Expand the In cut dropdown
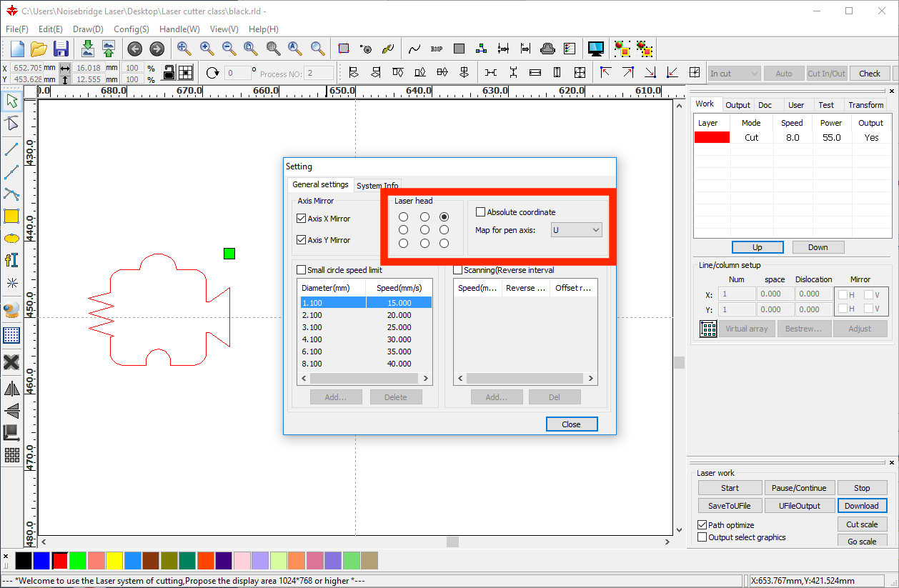This screenshot has width=899, height=588. 734,74
